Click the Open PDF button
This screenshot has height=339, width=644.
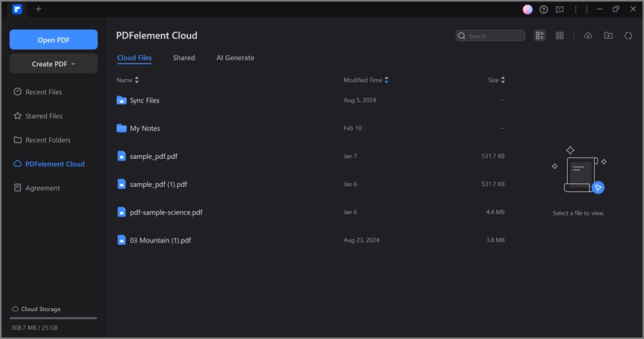[x=54, y=40]
